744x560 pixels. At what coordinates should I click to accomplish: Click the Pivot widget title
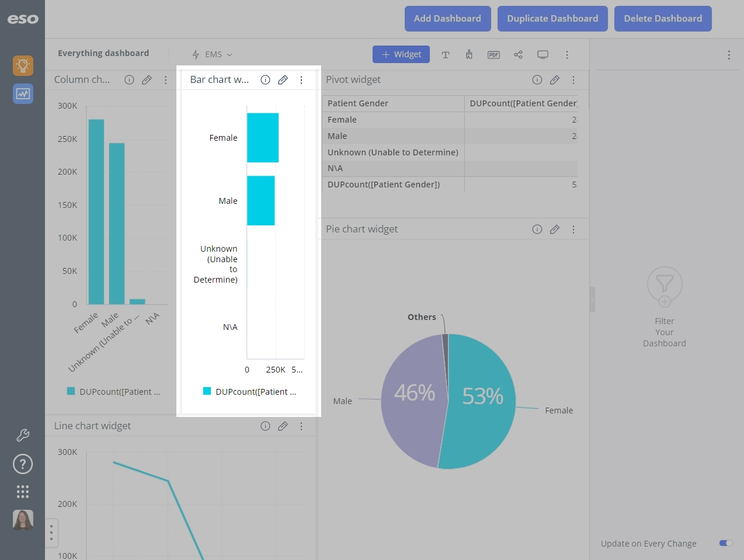353,80
